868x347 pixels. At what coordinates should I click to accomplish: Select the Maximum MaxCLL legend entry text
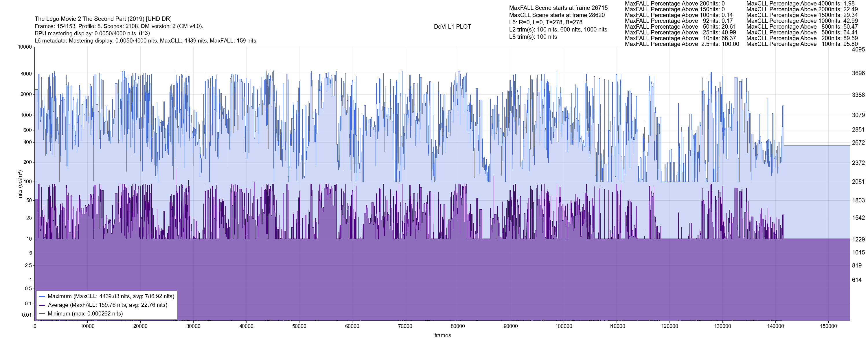point(111,296)
